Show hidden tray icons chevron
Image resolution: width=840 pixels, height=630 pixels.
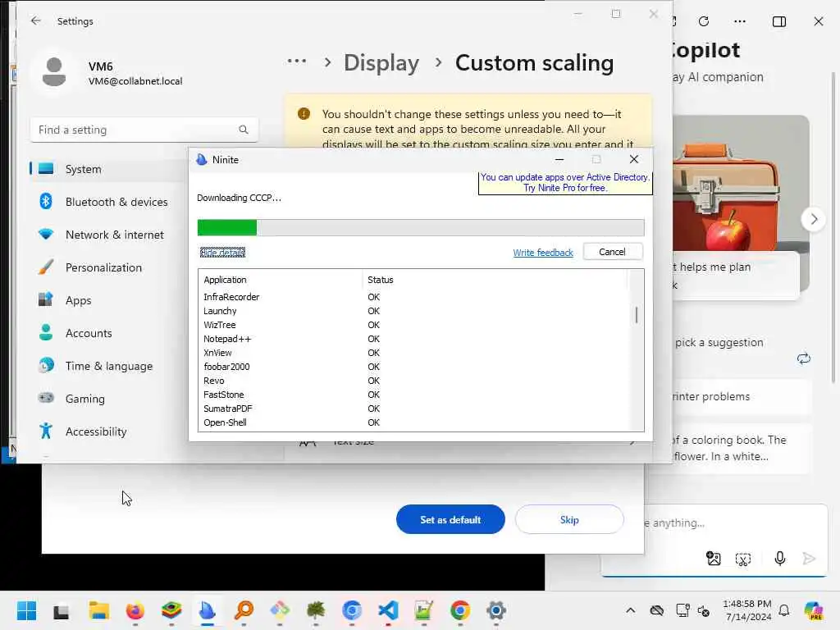tap(631, 610)
